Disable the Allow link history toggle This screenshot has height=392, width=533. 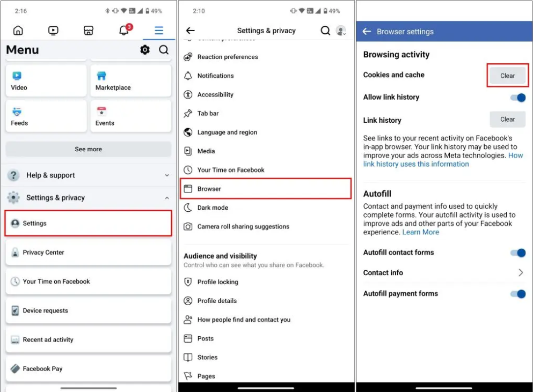(x=517, y=97)
